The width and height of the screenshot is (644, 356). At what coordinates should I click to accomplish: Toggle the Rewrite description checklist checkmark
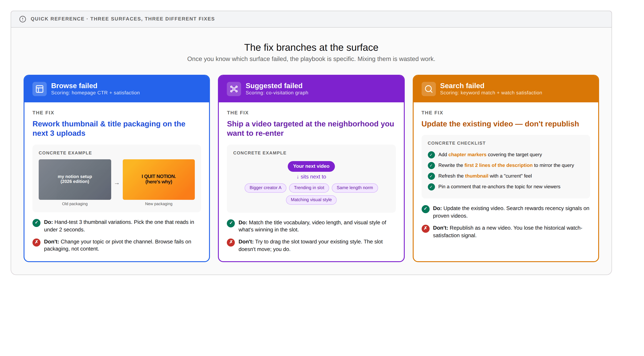tap(431, 166)
